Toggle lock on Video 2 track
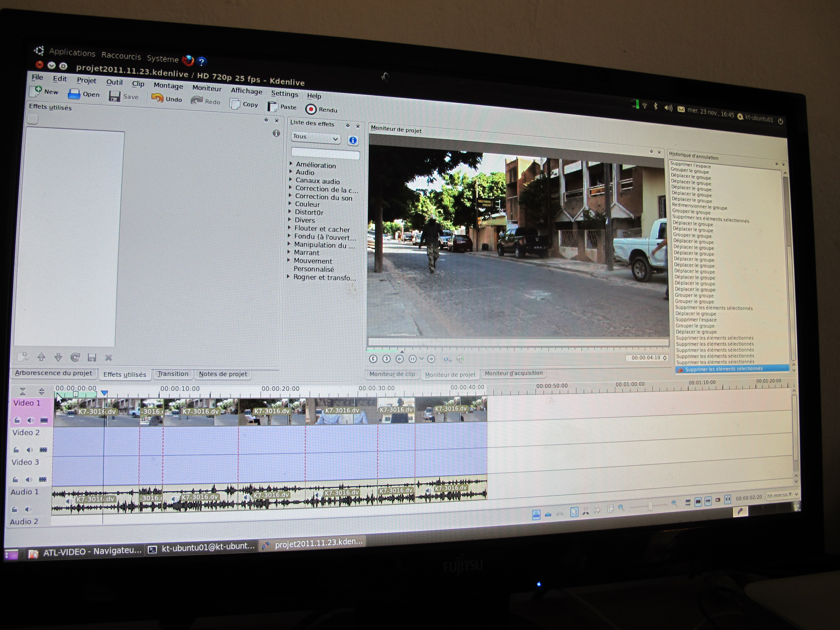 click(x=16, y=450)
